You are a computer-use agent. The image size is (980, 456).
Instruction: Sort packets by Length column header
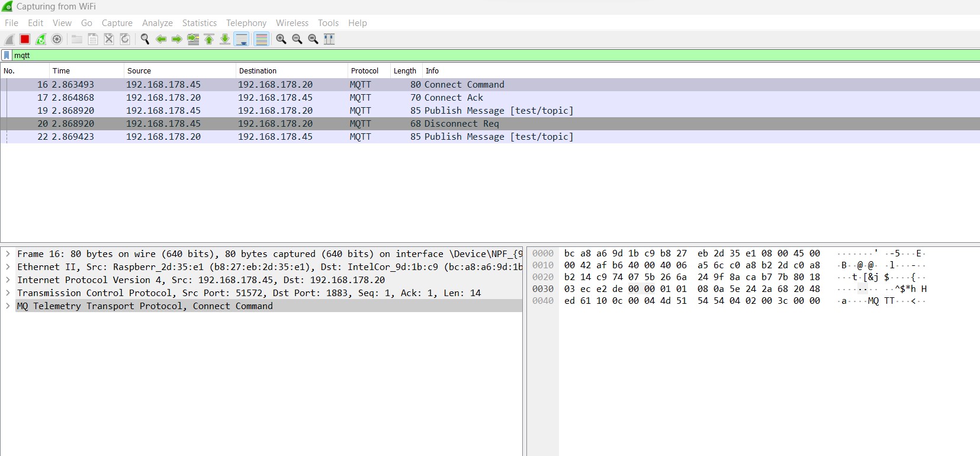pos(406,70)
